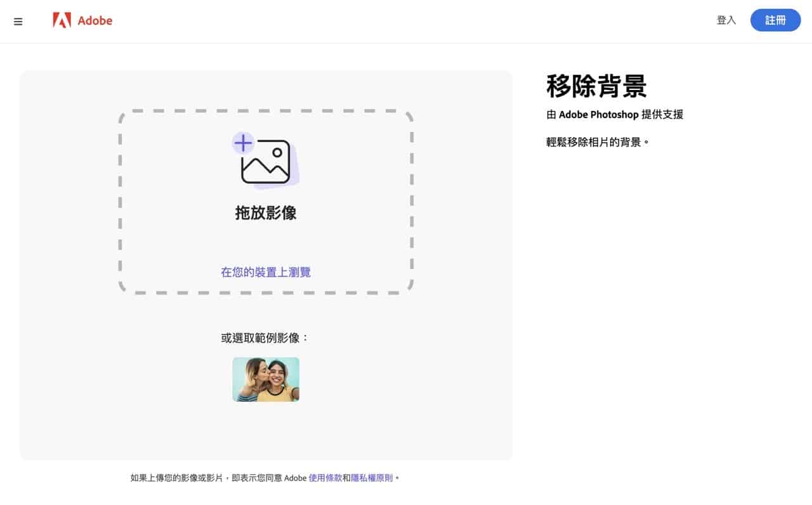Click the Adobe logo
The image size is (812, 505).
[82, 20]
